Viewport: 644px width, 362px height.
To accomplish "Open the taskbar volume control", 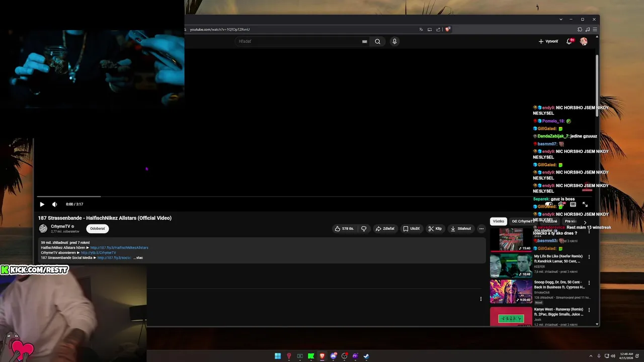I will (x=613, y=356).
